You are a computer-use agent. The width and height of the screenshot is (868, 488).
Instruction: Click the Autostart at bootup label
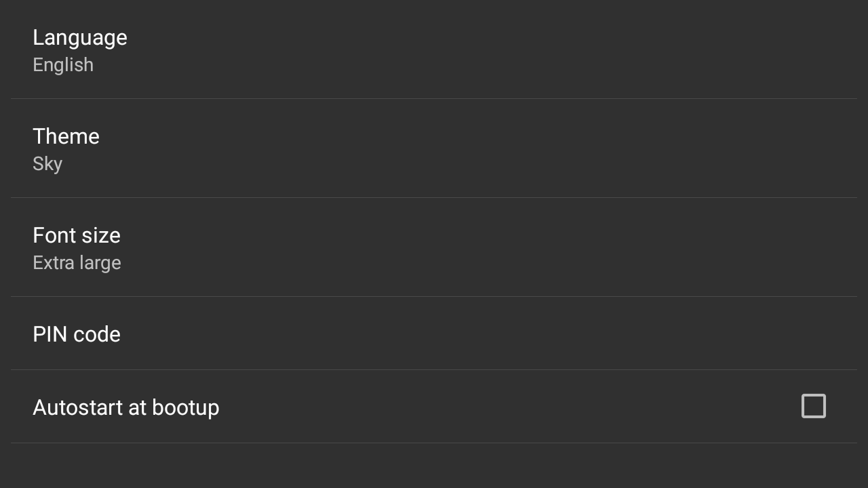[126, 407]
